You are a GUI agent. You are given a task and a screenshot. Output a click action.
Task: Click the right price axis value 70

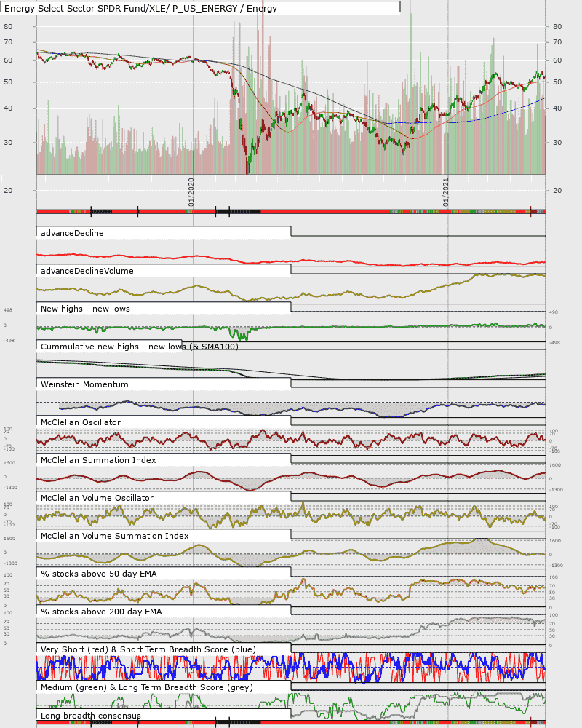click(557, 42)
